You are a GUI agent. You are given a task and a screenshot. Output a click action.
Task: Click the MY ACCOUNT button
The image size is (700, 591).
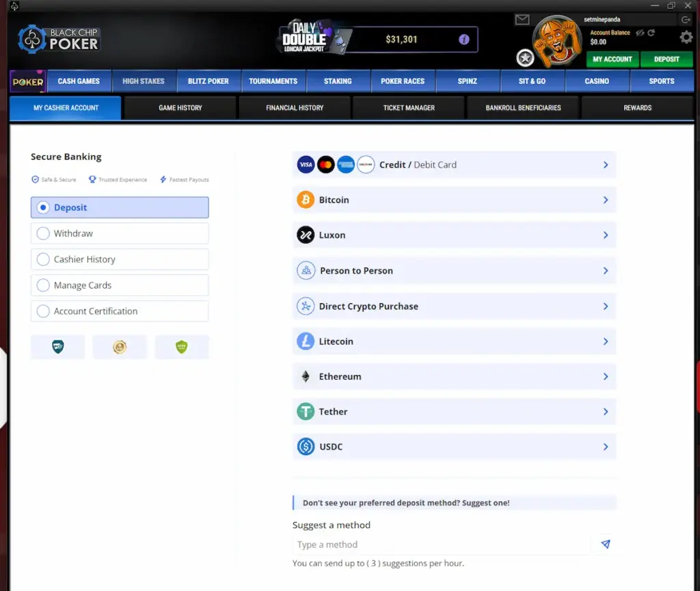pyautogui.click(x=612, y=60)
